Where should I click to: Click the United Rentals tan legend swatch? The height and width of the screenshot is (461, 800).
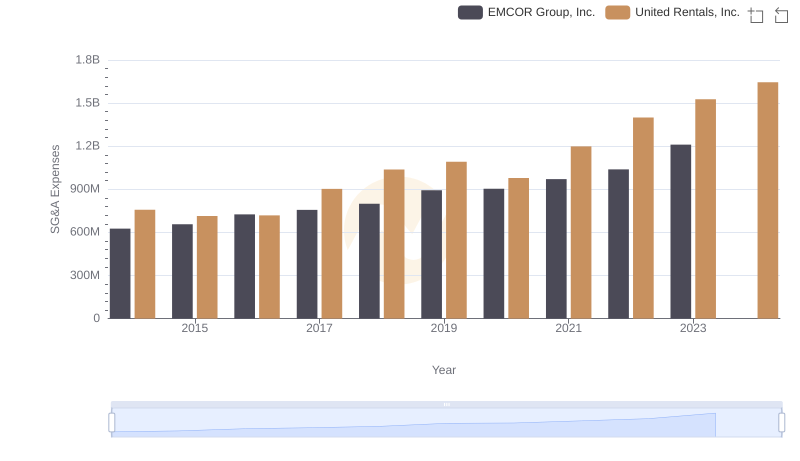617,12
